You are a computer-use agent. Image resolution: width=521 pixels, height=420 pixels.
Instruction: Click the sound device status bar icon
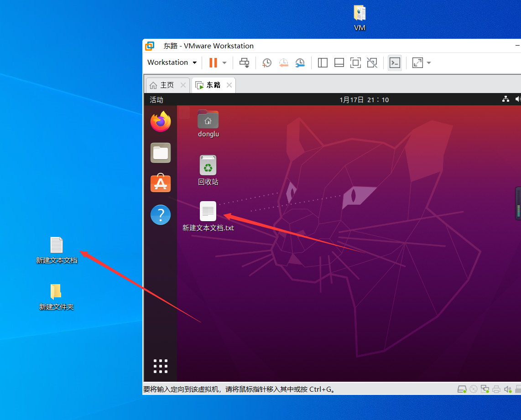(x=508, y=389)
